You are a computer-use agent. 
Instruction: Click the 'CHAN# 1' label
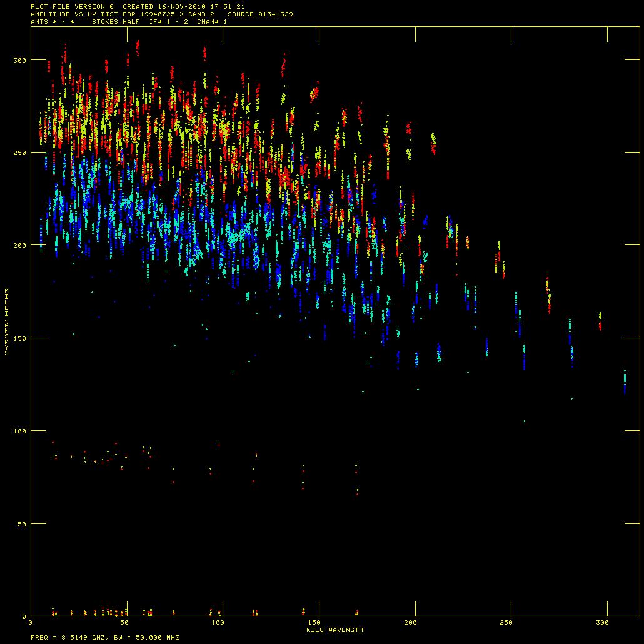click(212, 21)
